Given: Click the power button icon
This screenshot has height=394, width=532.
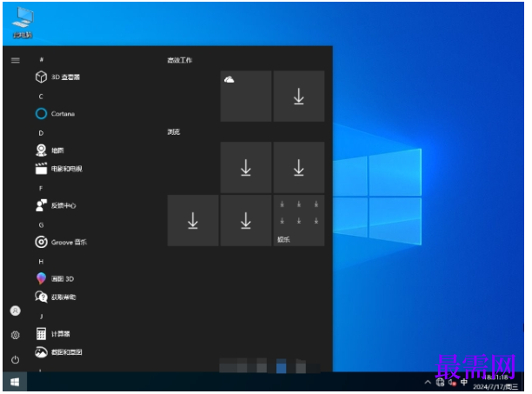Looking at the screenshot, I should [x=16, y=359].
